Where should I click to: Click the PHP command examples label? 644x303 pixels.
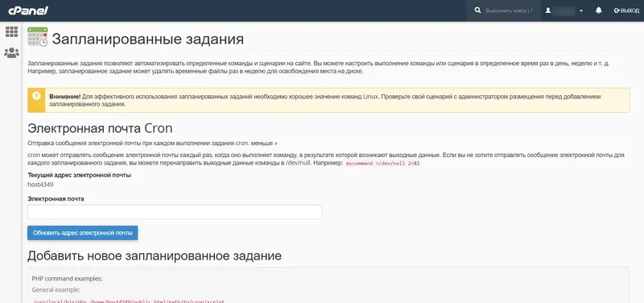coord(67,278)
